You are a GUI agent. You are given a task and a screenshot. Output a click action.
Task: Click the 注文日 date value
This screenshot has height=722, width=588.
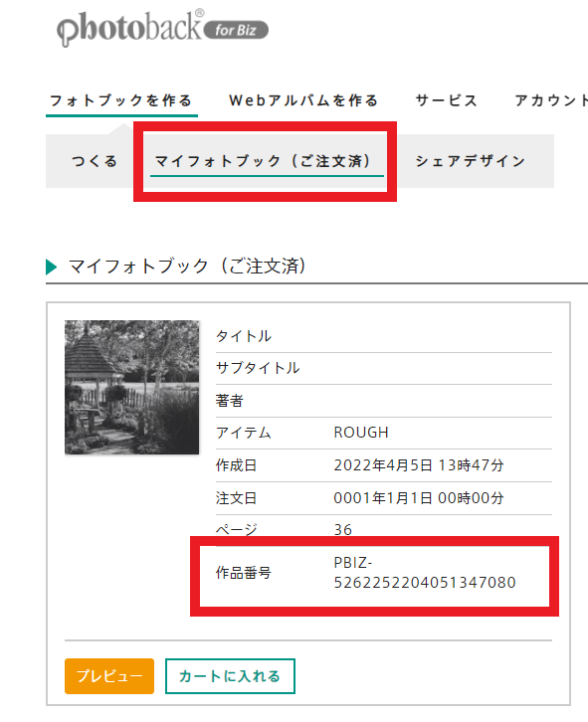(419, 498)
